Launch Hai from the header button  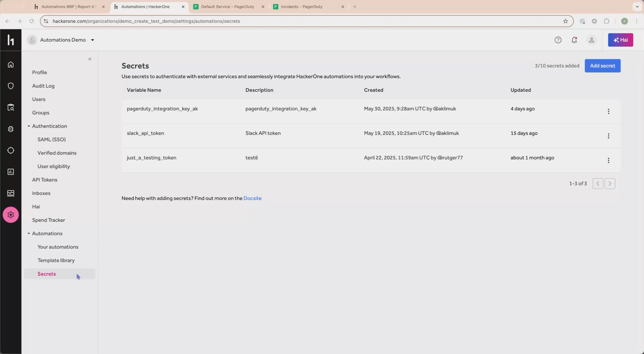point(620,40)
